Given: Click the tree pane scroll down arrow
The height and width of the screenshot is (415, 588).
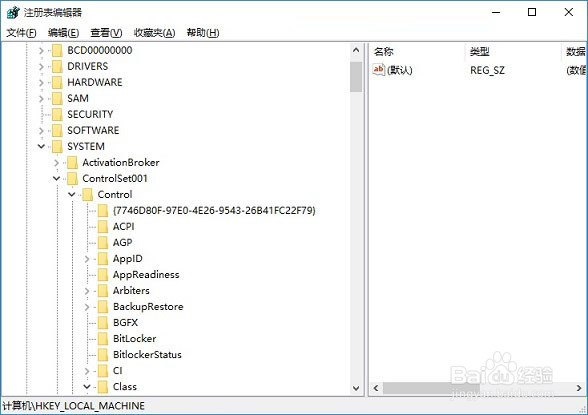Looking at the screenshot, I should point(356,388).
